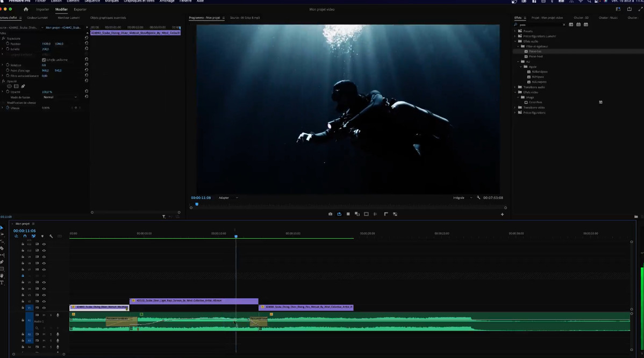Expand the Transitions vidéo folder

click(x=515, y=108)
